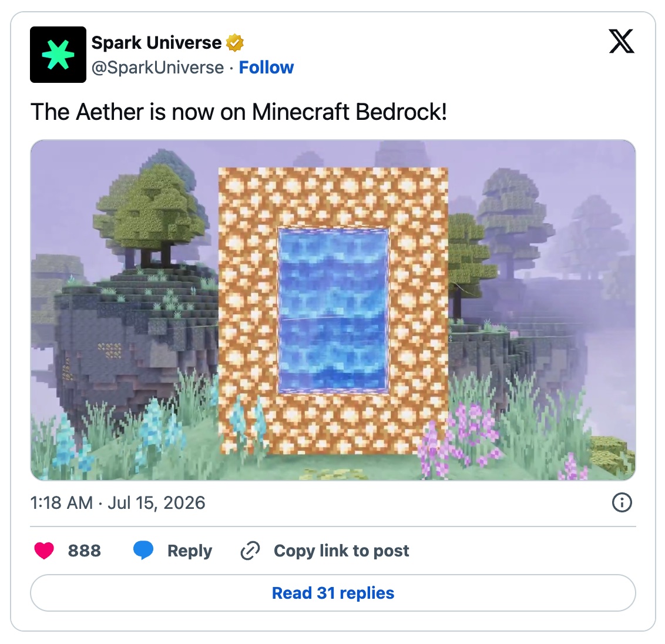The image size is (665, 644).
Task: Open the @SparkUniverse handle
Action: [x=158, y=68]
